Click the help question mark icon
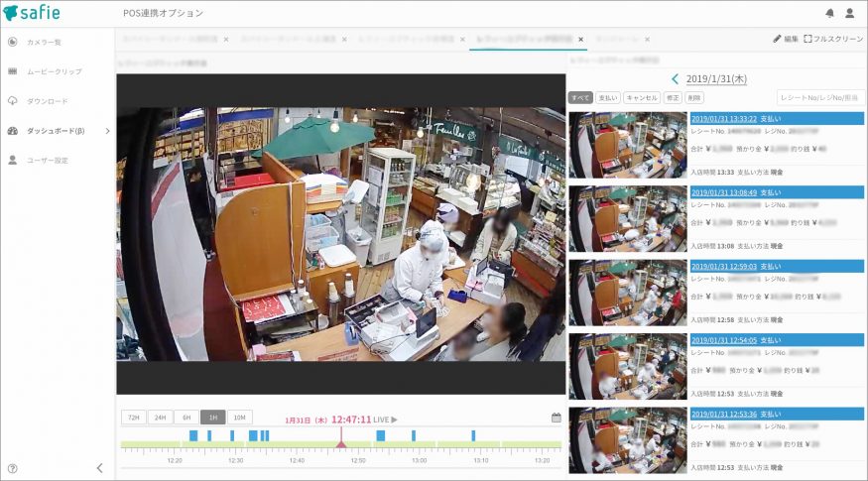 click(x=12, y=468)
